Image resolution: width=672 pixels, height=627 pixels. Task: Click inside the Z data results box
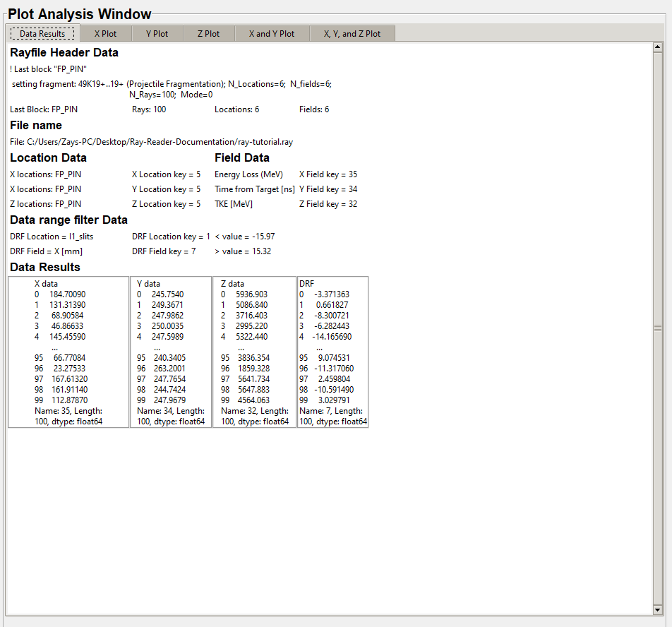click(254, 352)
